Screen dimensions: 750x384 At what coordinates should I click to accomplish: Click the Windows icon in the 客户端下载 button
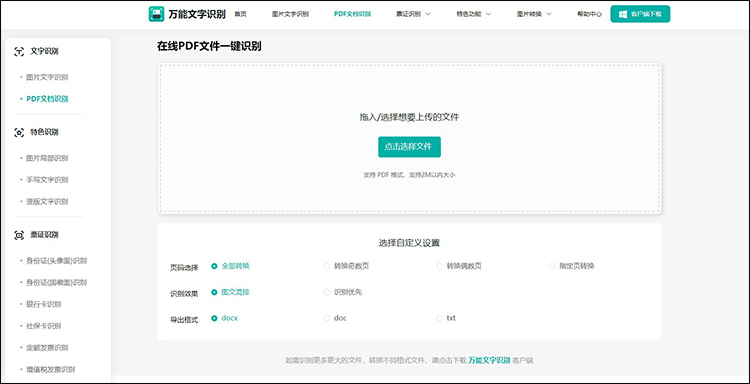pyautogui.click(x=623, y=14)
